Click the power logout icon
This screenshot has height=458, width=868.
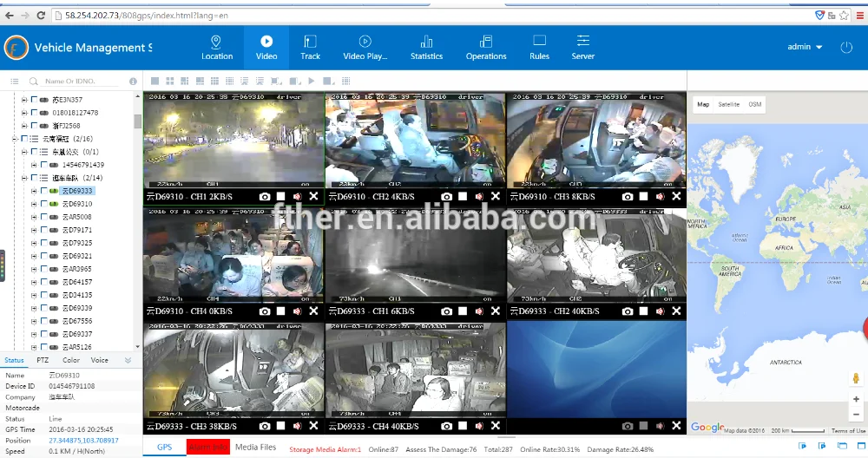(x=846, y=48)
